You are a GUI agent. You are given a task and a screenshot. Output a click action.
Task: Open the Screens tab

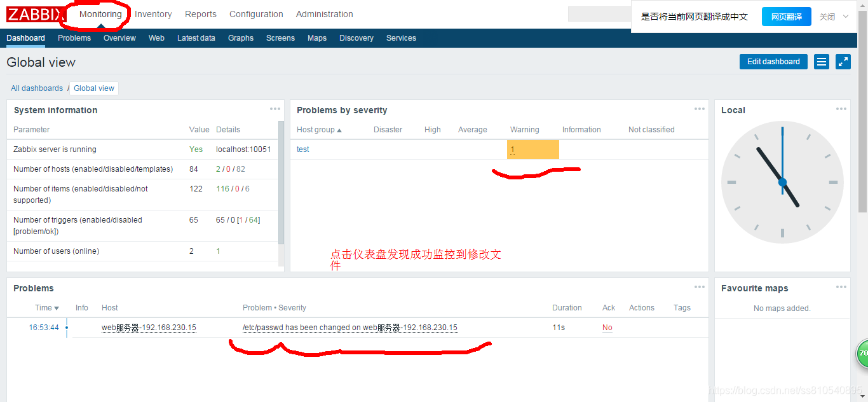pyautogui.click(x=280, y=38)
